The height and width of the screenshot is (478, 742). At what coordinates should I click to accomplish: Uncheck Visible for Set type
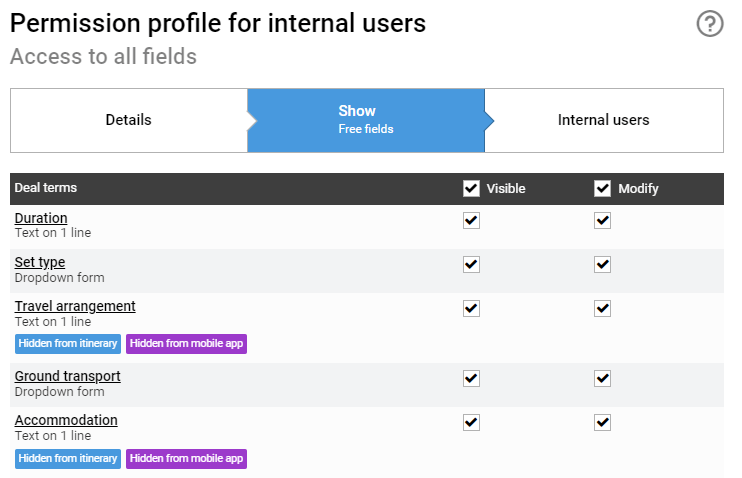click(471, 265)
